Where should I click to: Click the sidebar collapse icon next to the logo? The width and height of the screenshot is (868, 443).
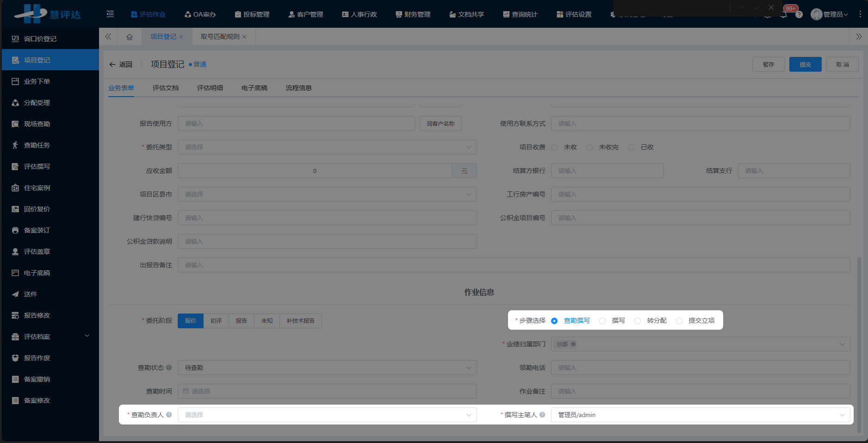(110, 14)
